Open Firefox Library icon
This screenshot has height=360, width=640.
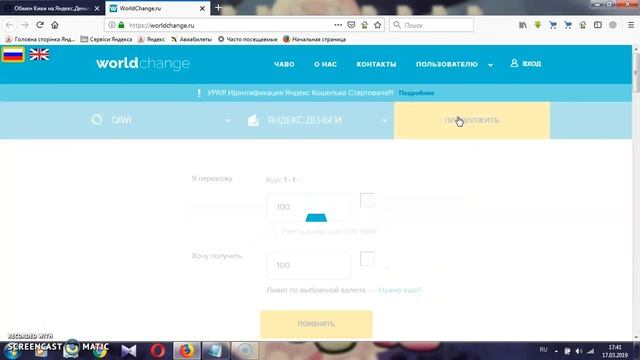point(523,25)
